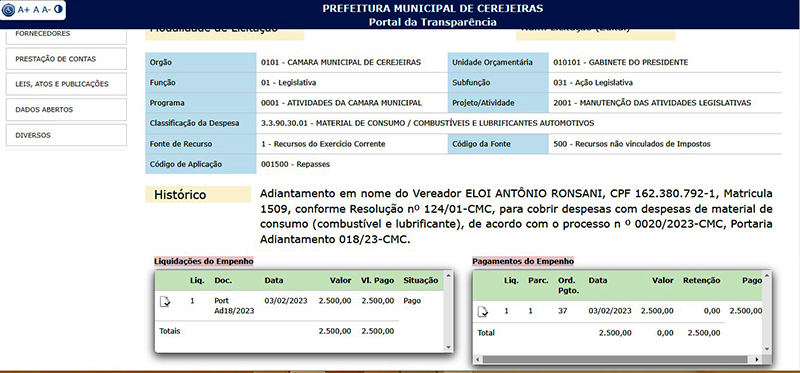Select Diversos sidebar menu item
The width and height of the screenshot is (800, 373).
66,135
